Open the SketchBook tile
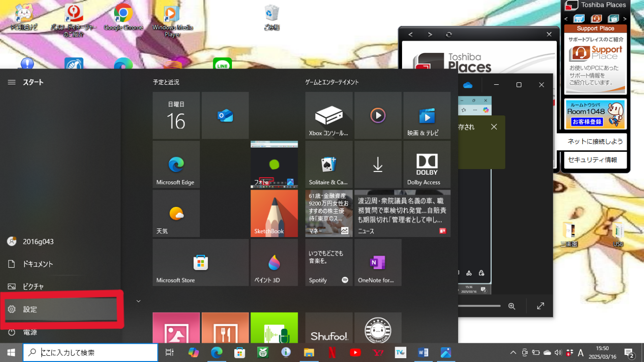644x362 pixels. point(274,213)
